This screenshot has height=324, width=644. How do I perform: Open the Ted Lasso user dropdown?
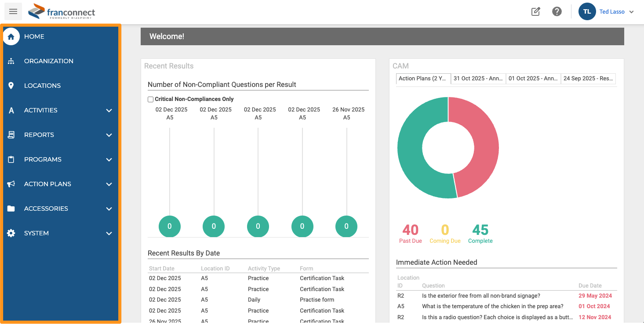coord(607,12)
